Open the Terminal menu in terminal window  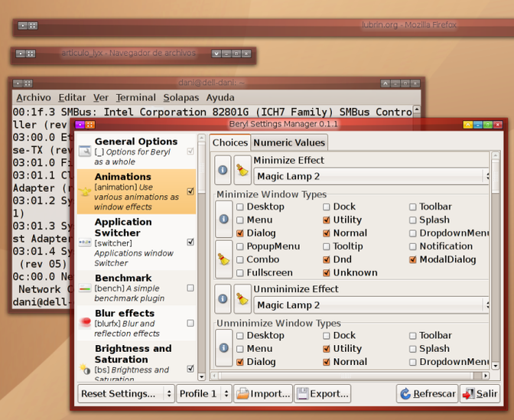click(135, 97)
